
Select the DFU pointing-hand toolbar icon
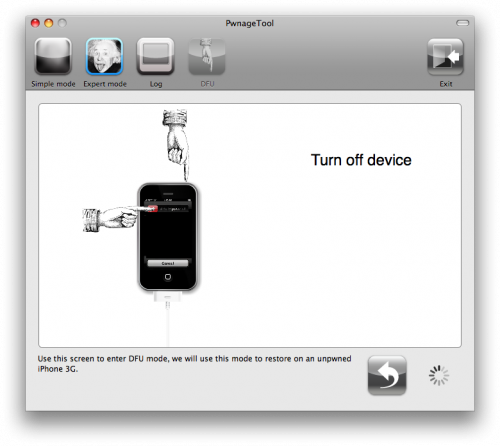207,56
